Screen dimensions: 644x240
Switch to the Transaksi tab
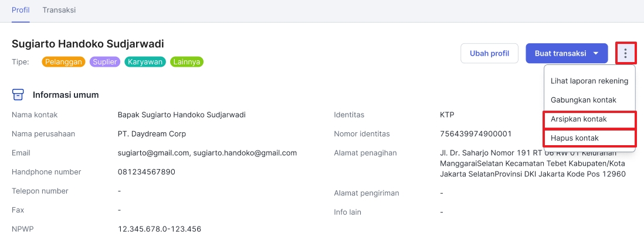[59, 10]
